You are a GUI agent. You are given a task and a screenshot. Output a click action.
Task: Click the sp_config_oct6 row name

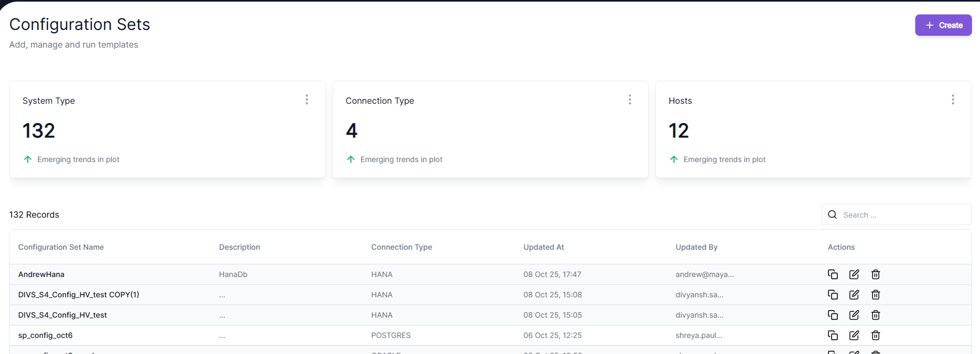[45, 335]
